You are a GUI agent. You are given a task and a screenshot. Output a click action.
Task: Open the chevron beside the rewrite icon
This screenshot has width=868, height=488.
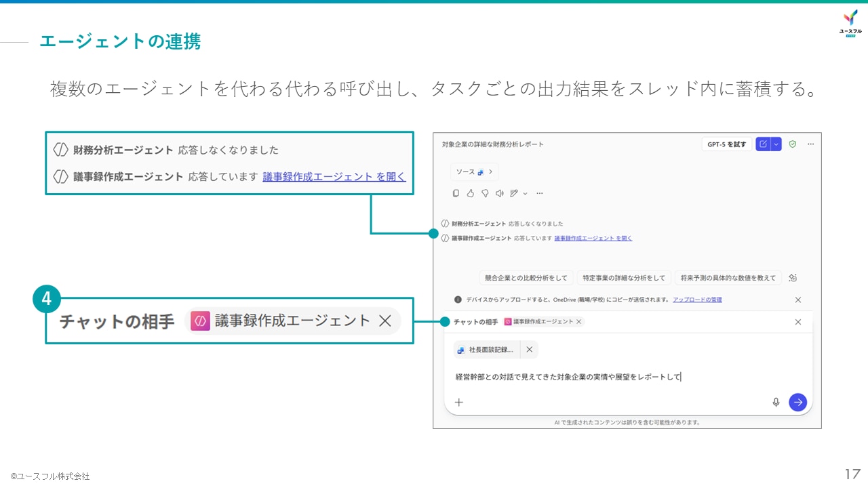524,193
